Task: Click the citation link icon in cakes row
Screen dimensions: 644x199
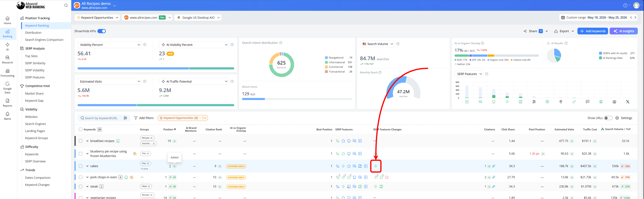Action: [x=493, y=166]
